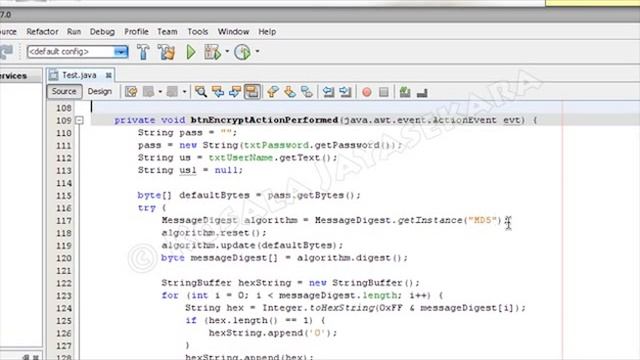Click first grey back-navigation icon in editor toolbar
This screenshot has height=360, width=640.
[149, 92]
